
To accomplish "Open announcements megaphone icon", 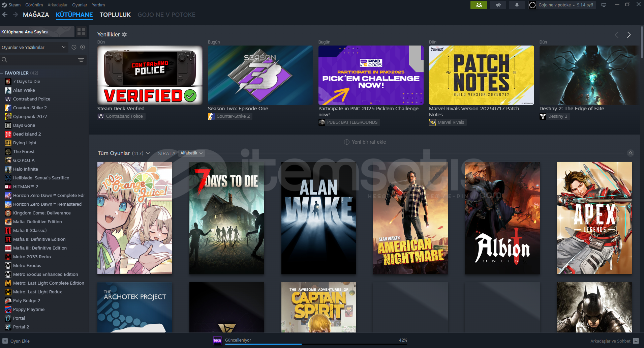I will [498, 5].
